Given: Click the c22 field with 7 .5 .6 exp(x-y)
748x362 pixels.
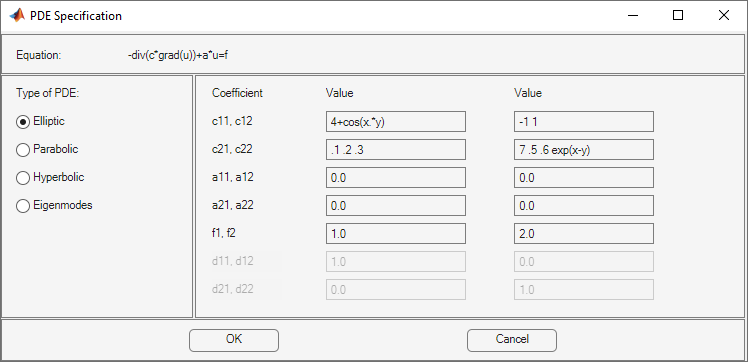Looking at the screenshot, I should [x=584, y=150].
